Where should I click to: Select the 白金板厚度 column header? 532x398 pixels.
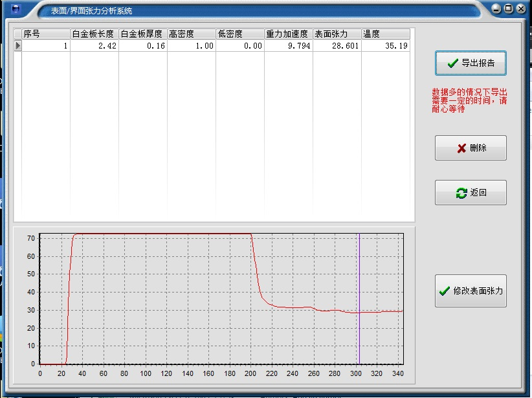[142, 34]
